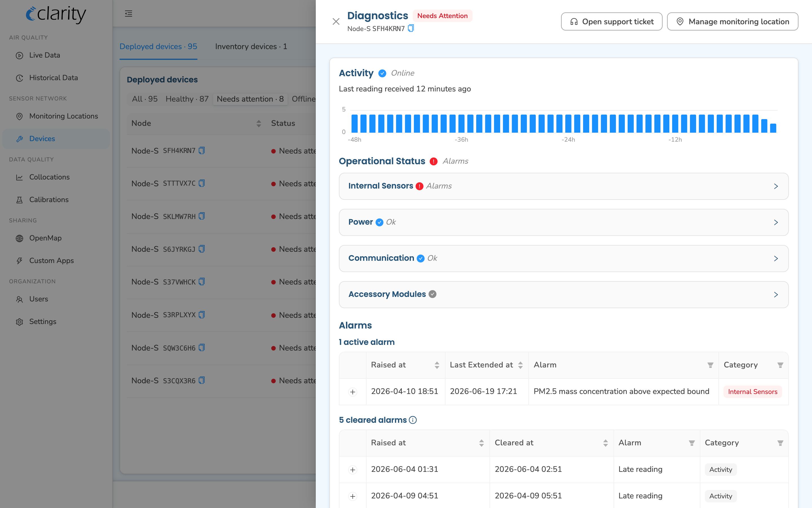Screen dimensions: 812x508
Task: Expand the Power section
Action: click(563, 222)
